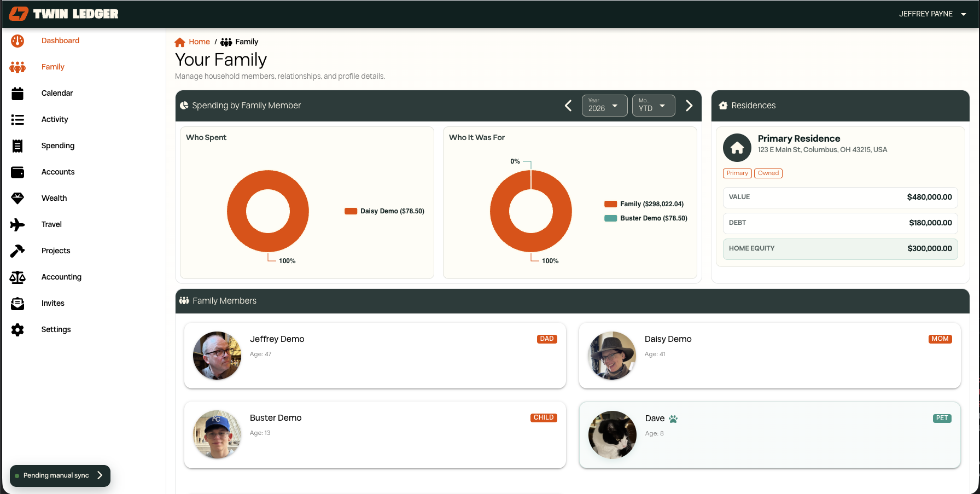Click the VALUE $480,000.00 row

pyautogui.click(x=840, y=197)
